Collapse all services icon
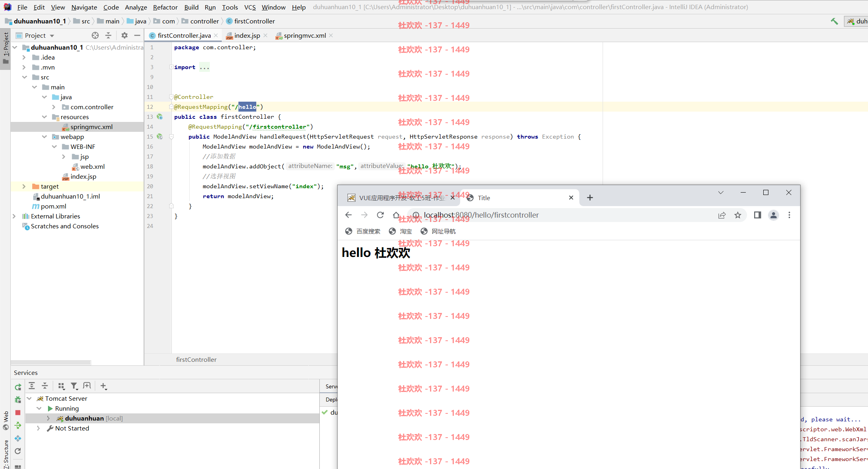The width and height of the screenshot is (868, 469). point(45,386)
